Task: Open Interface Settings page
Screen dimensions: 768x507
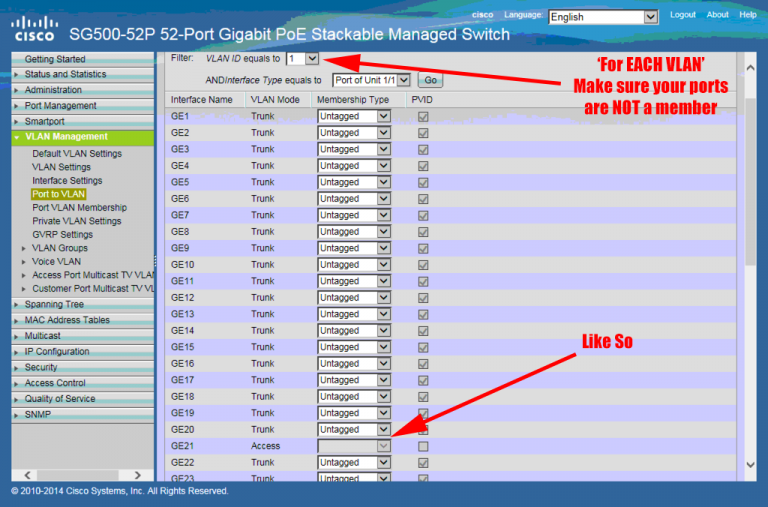Action: [67, 181]
